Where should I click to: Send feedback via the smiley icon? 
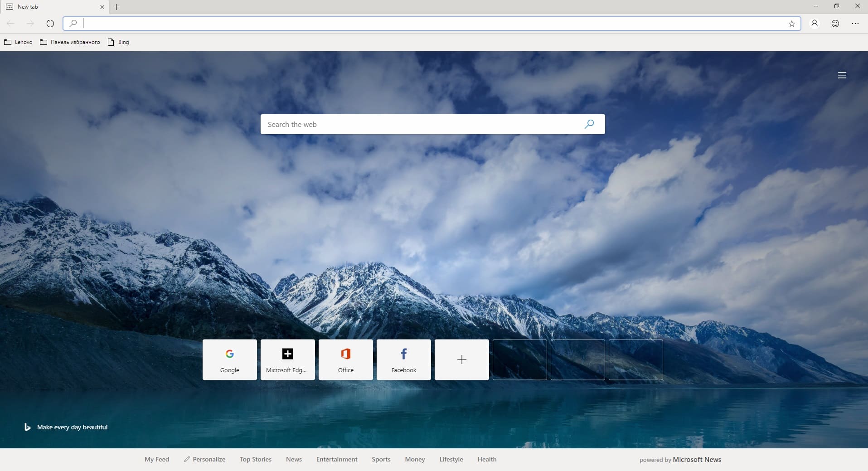(835, 24)
